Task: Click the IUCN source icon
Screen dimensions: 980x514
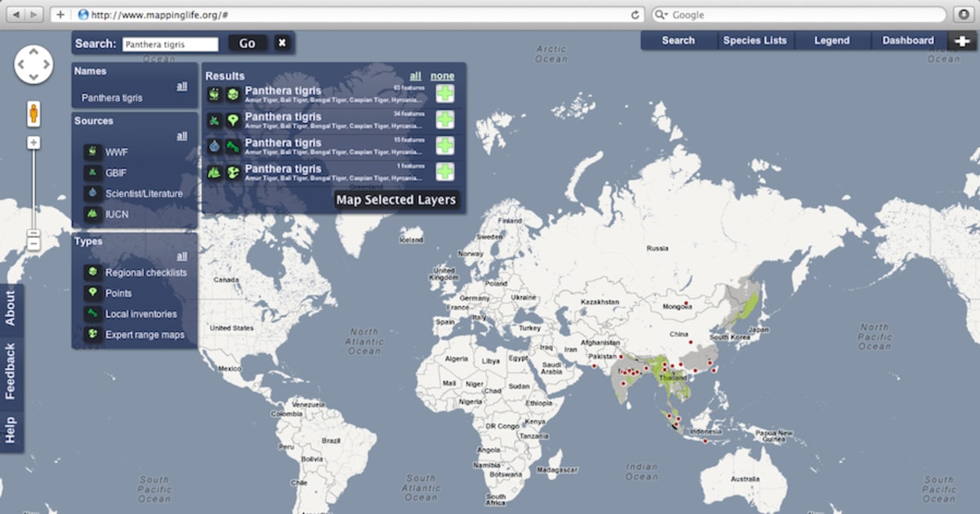Action: click(x=92, y=215)
